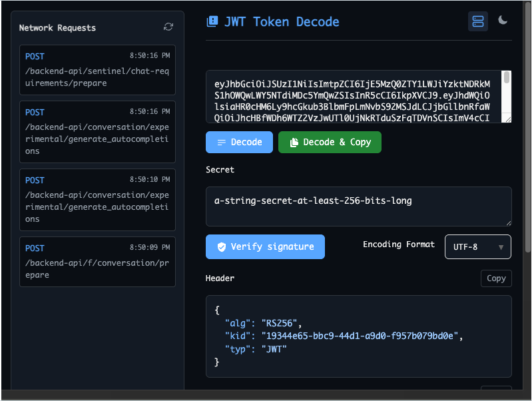Refresh the Network Requests list

tap(168, 27)
